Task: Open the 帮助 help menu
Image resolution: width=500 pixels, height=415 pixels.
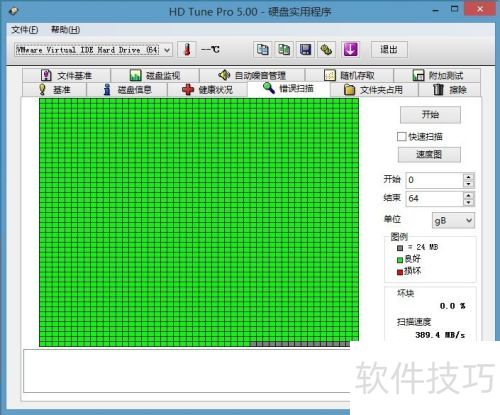Action: click(65, 30)
